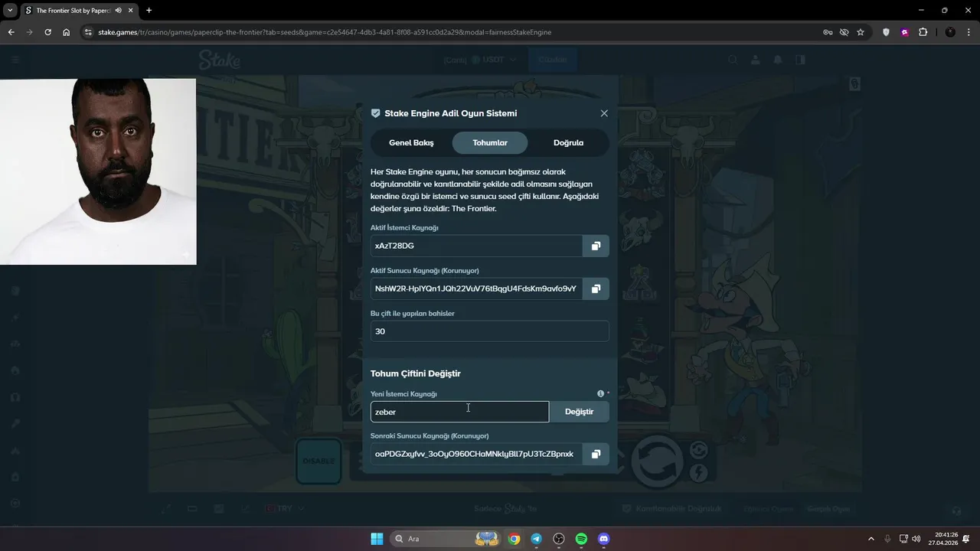Reload the page
The width and height of the screenshot is (980, 551).
[x=47, y=32]
